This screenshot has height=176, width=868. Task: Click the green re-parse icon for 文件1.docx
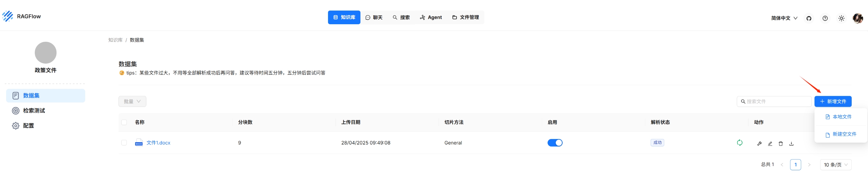(740, 143)
